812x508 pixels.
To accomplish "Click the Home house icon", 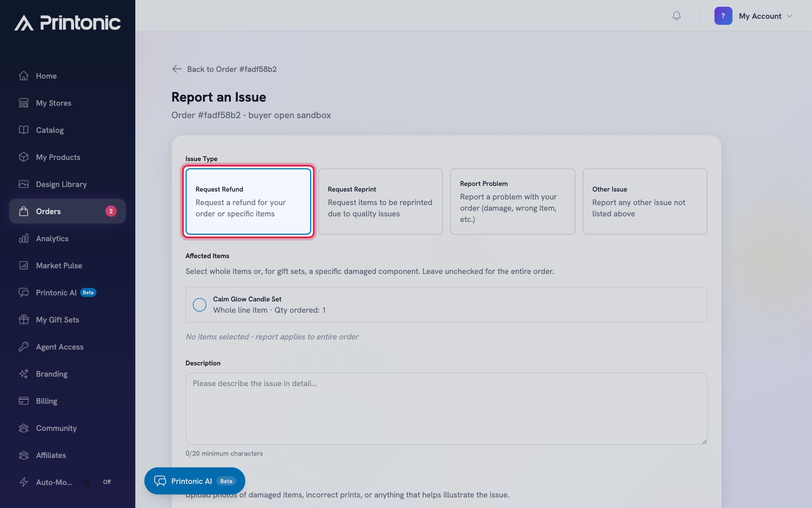I will (x=24, y=76).
